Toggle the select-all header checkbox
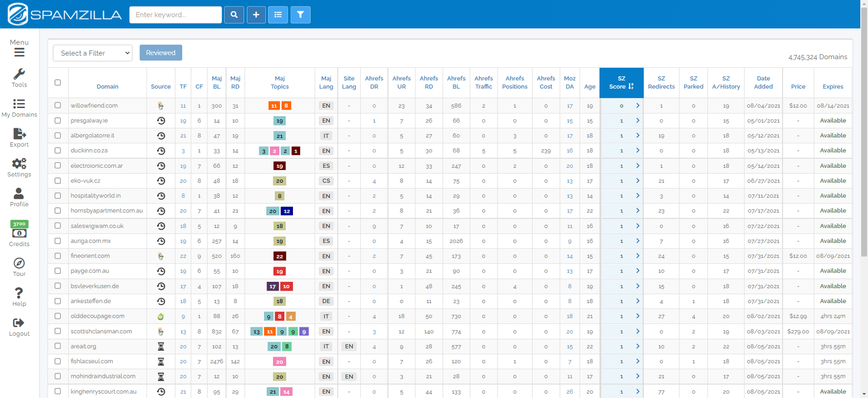Viewport: 868px width, 398px height. coord(58,83)
